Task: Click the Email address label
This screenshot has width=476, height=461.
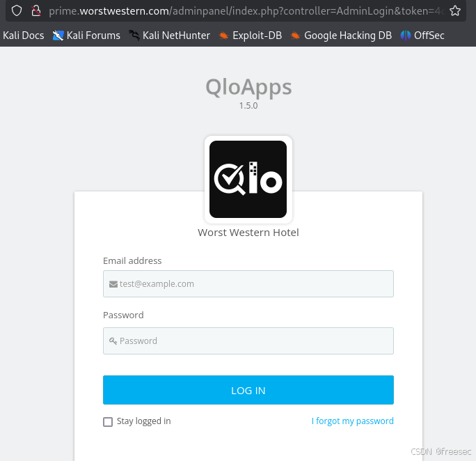Action: click(x=132, y=260)
